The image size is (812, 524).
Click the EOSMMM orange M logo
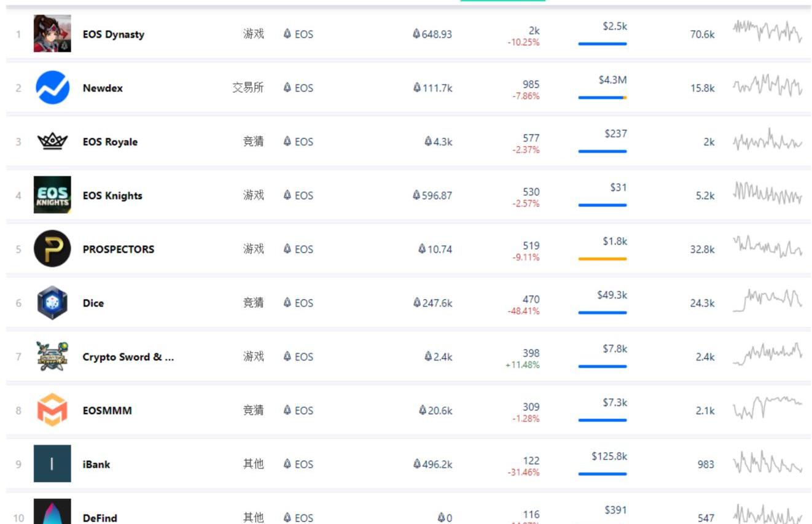(52, 410)
